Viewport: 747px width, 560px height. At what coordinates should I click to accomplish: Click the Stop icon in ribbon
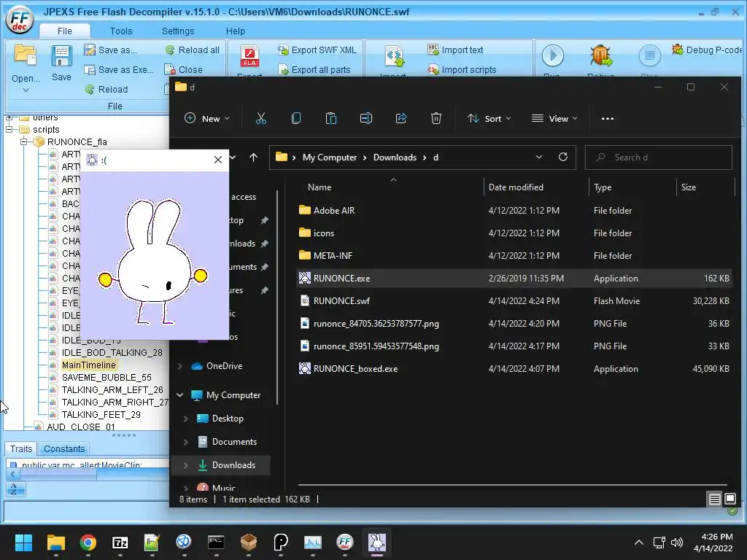[x=649, y=55]
